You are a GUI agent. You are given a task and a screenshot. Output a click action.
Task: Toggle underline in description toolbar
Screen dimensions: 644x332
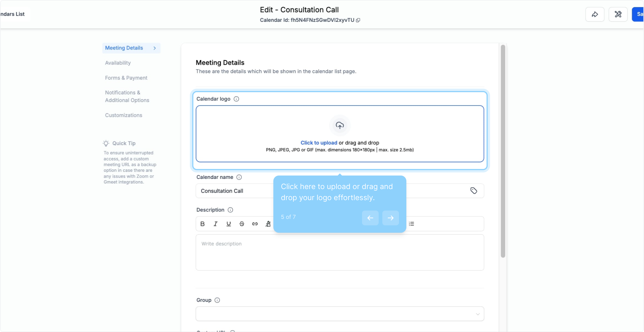tap(228, 224)
